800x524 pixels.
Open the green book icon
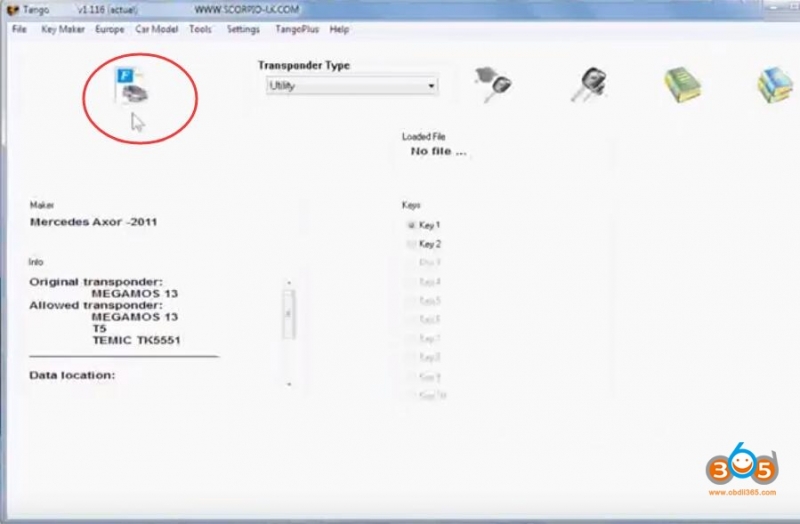point(683,85)
